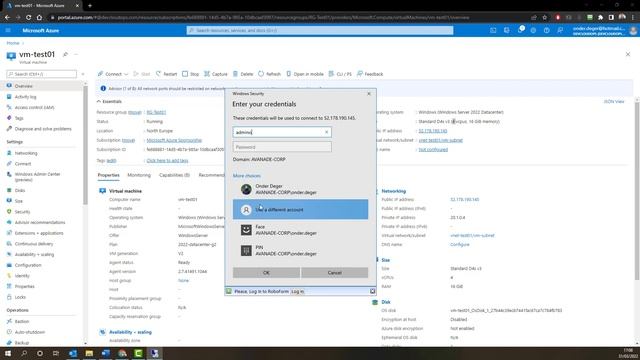
Task: Click the Password field
Action: pyautogui.click(x=282, y=147)
